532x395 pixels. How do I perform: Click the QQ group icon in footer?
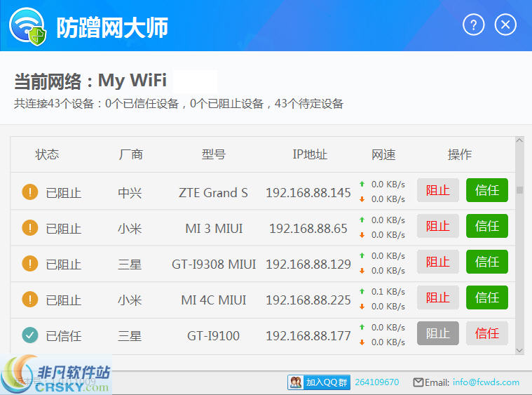pyautogui.click(x=296, y=382)
